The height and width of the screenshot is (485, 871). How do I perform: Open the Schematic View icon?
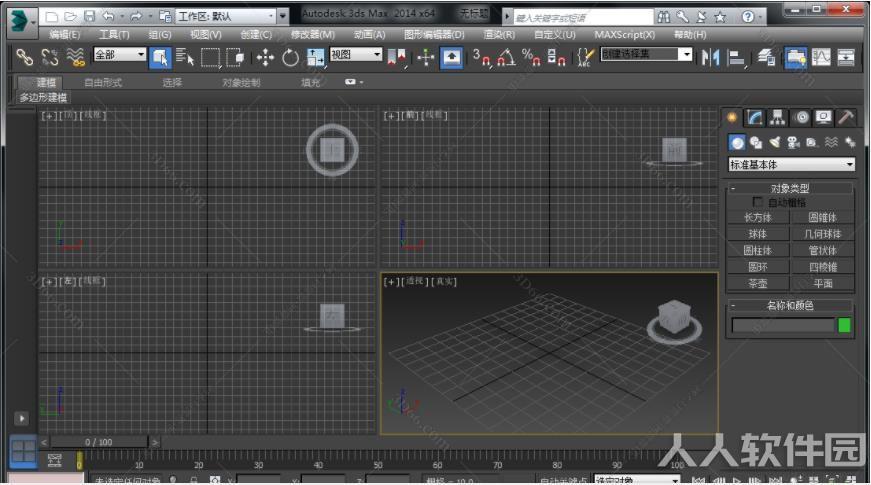click(x=845, y=57)
